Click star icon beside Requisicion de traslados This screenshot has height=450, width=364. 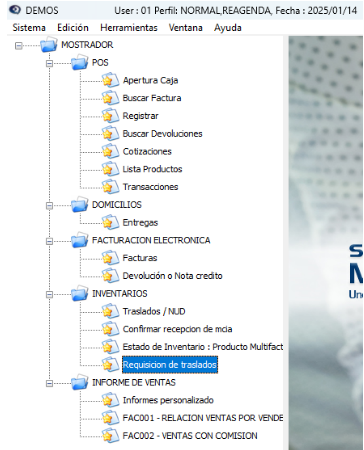(x=110, y=365)
